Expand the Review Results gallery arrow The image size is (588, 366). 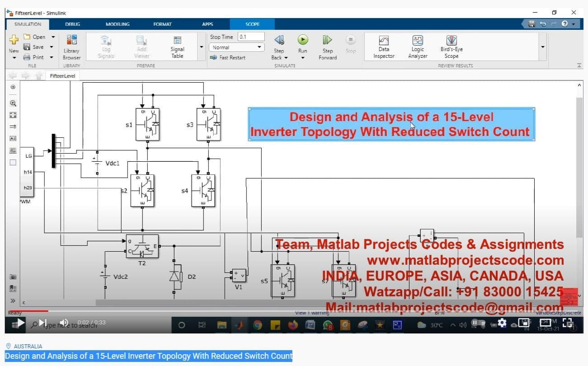pyautogui.click(x=542, y=47)
